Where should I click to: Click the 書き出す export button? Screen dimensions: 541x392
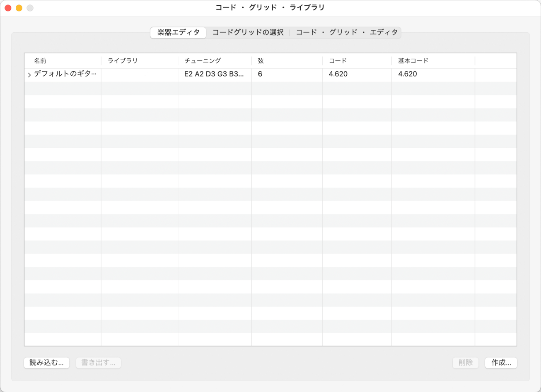(x=98, y=363)
